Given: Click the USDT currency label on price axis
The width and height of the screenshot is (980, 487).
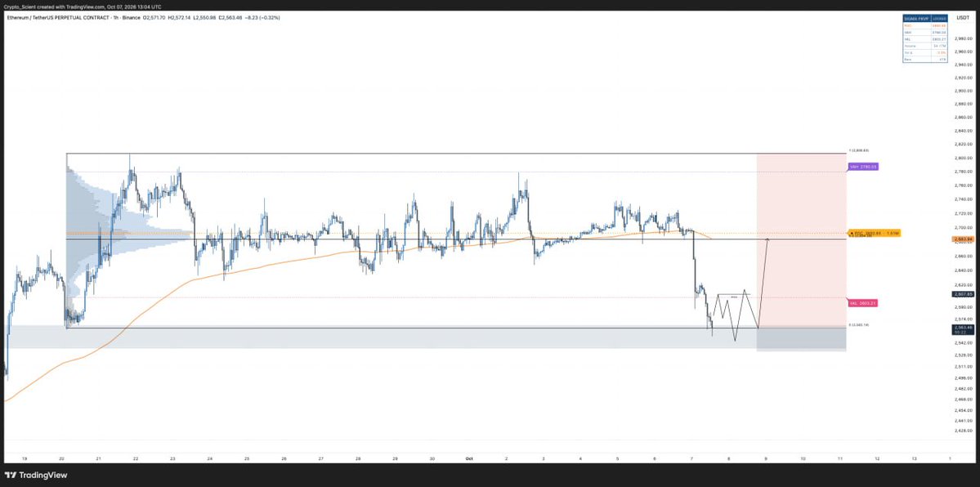Looking at the screenshot, I should pos(962,17).
